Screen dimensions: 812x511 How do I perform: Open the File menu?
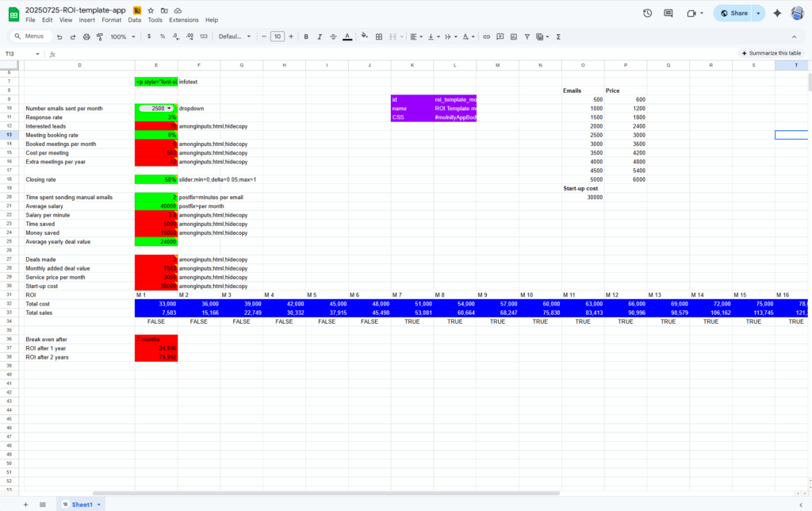31,20
